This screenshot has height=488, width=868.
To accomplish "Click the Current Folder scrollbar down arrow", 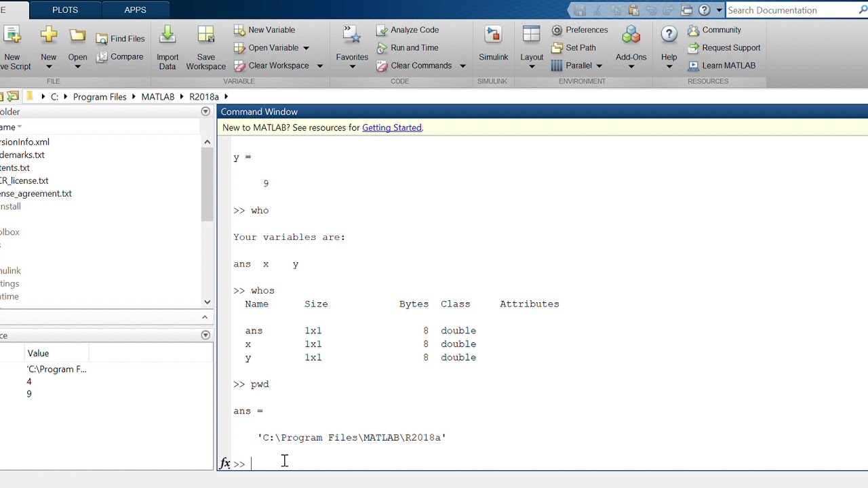I will tap(207, 302).
